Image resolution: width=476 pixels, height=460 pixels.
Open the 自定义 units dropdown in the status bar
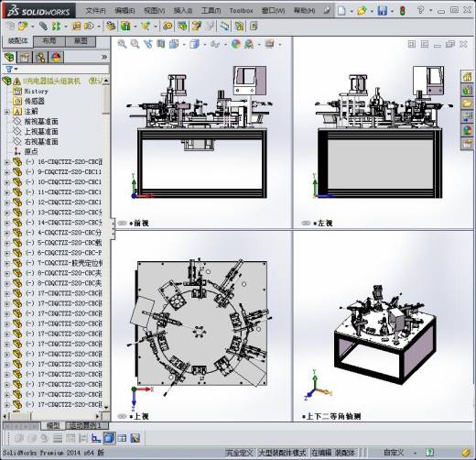415,453
